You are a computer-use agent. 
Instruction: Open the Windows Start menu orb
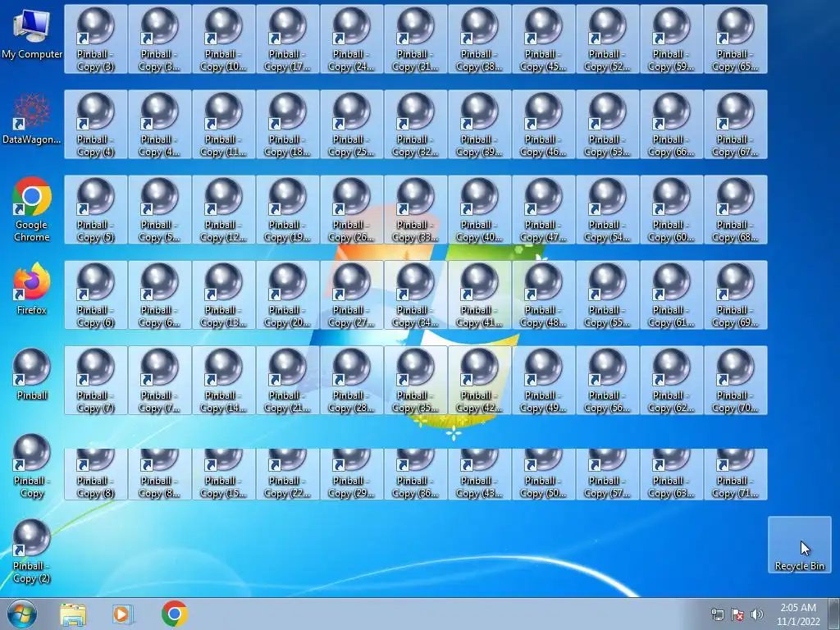(21, 614)
